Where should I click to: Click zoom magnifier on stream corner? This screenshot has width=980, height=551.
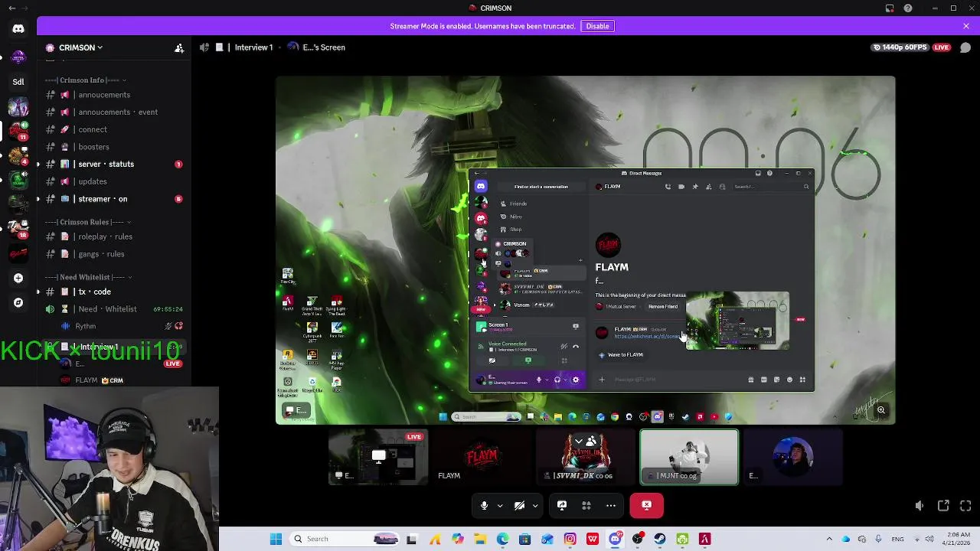point(881,411)
